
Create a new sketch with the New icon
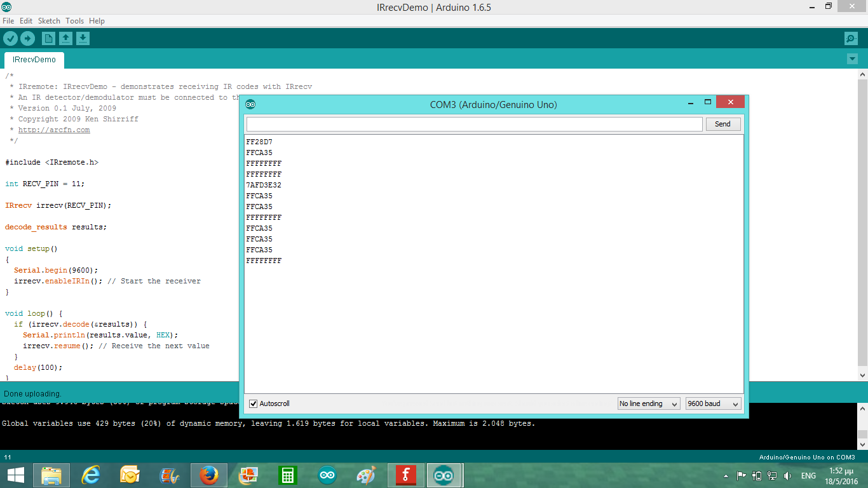coord(48,39)
